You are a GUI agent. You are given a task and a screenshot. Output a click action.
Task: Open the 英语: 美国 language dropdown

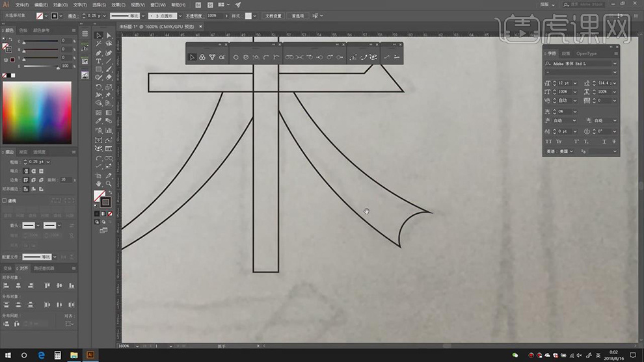coord(570,151)
